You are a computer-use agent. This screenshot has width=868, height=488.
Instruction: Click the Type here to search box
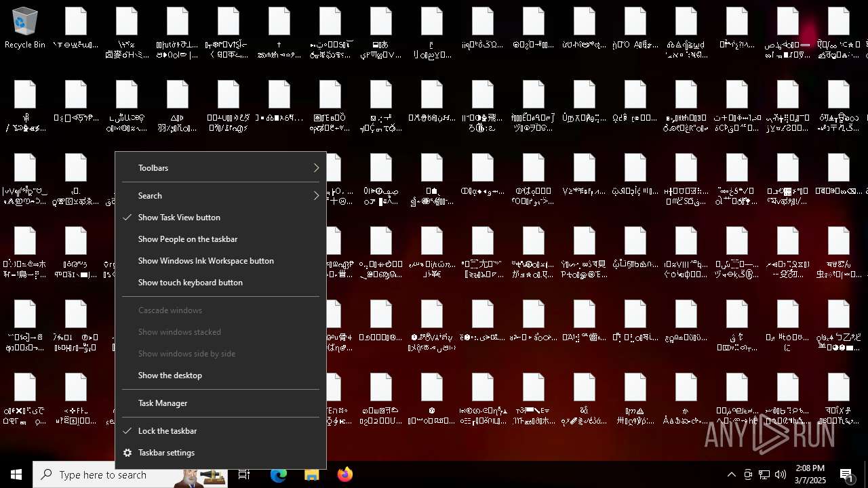[x=130, y=474]
